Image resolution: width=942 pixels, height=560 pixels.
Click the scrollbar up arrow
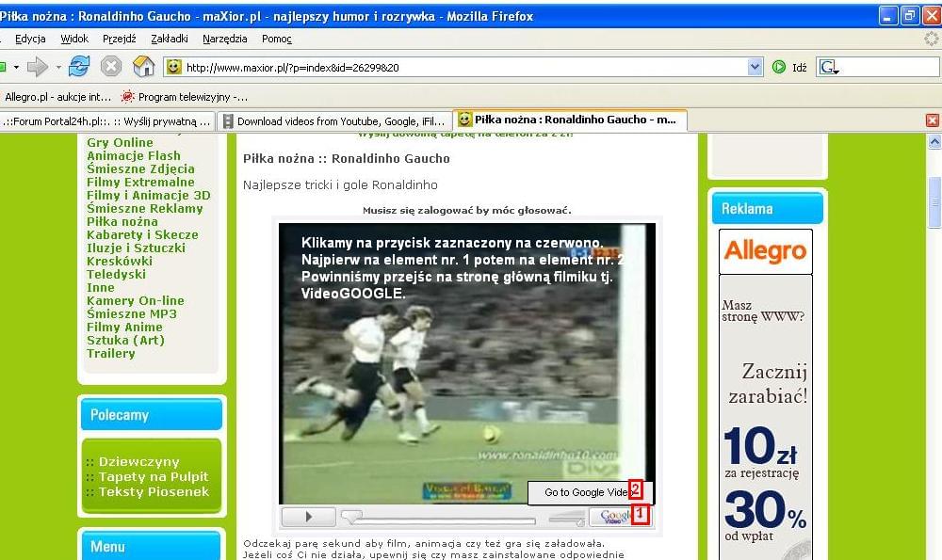point(934,142)
